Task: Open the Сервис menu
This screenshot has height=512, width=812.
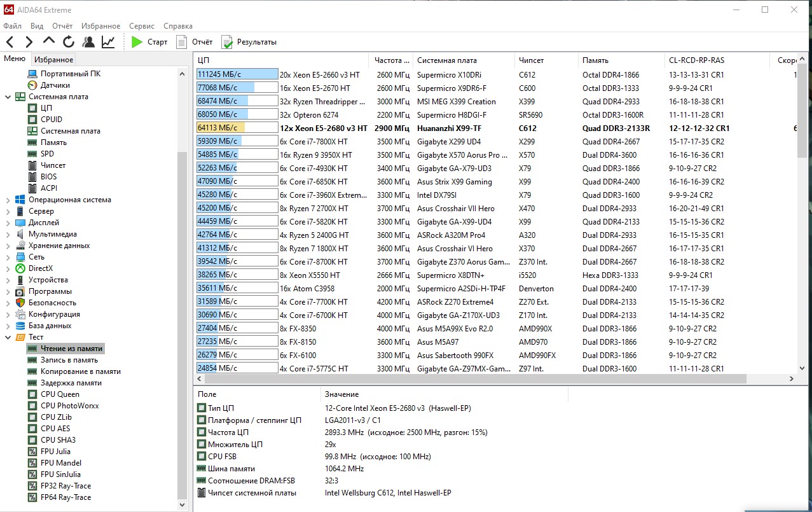Action: click(x=141, y=26)
